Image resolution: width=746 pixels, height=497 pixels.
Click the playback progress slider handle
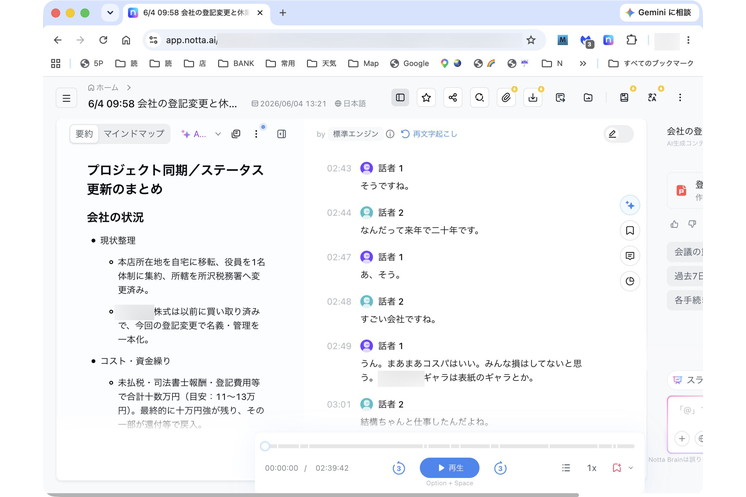coord(265,446)
